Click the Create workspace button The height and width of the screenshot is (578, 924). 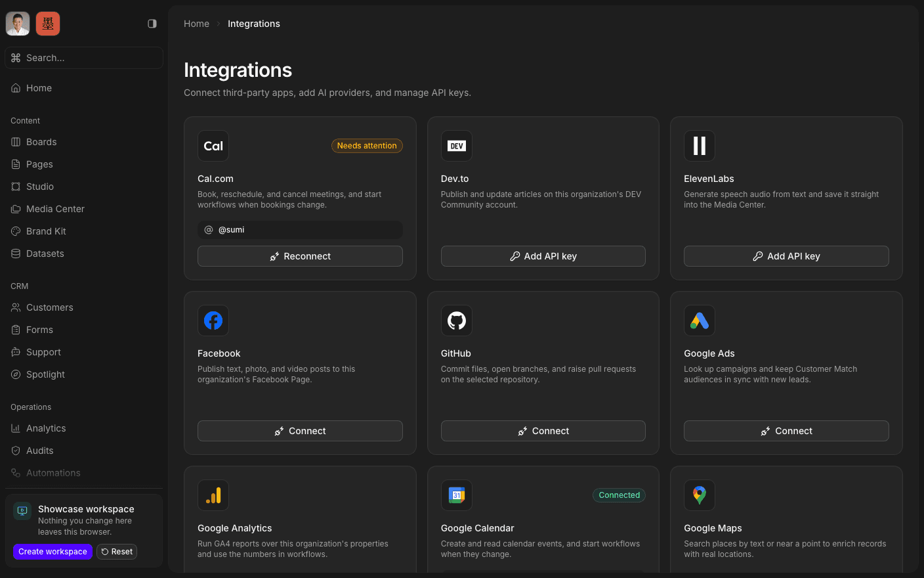click(x=52, y=552)
